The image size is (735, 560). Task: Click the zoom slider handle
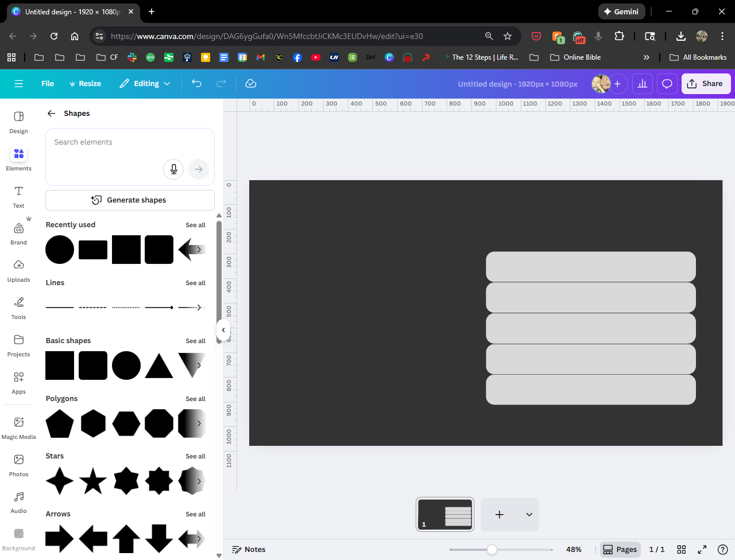click(x=492, y=550)
